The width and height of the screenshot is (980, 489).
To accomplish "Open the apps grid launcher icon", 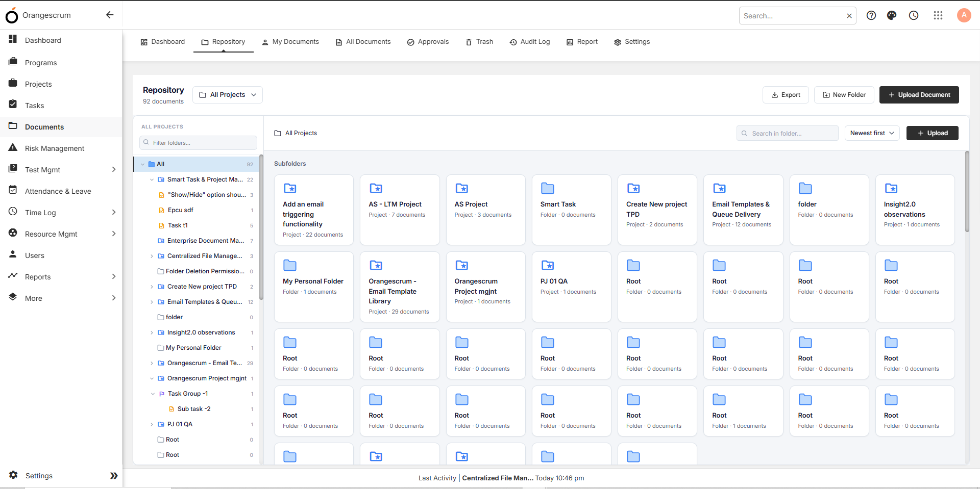I will coord(938,15).
